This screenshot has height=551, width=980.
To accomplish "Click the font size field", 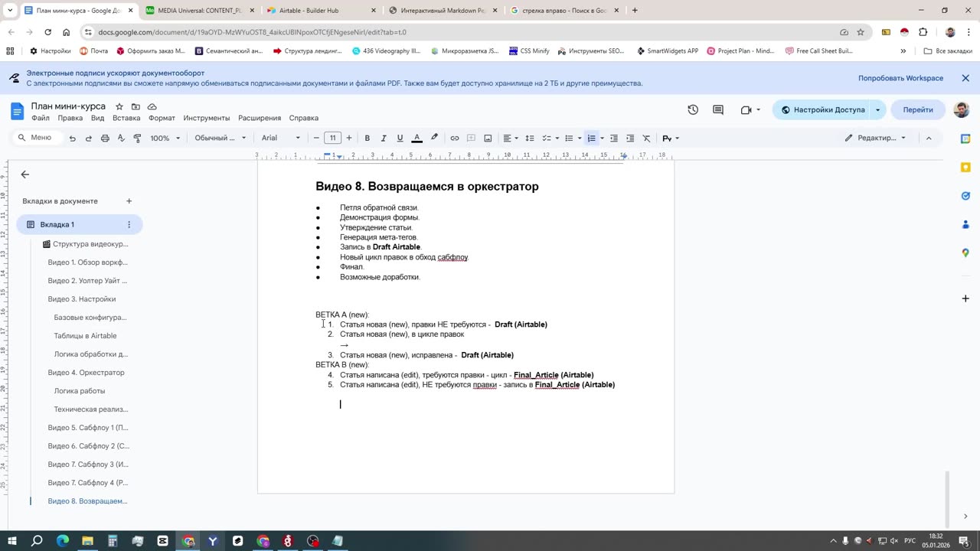I will [332, 139].
